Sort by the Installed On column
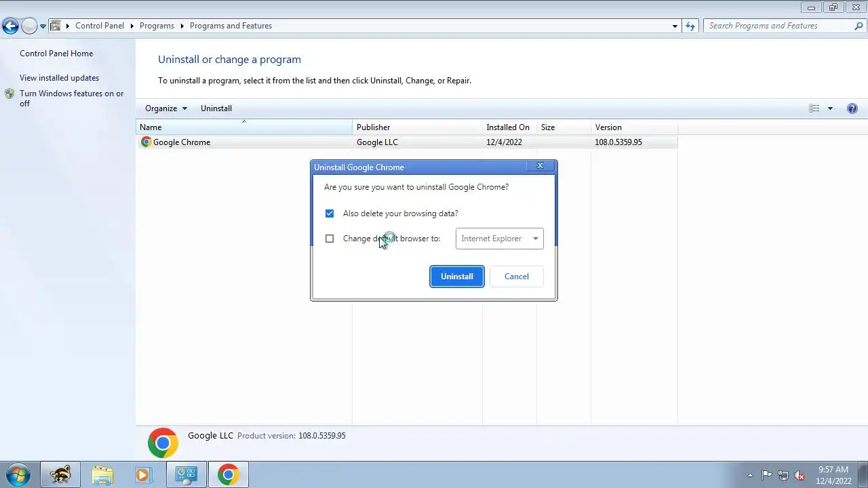The image size is (868, 488). pos(509,127)
